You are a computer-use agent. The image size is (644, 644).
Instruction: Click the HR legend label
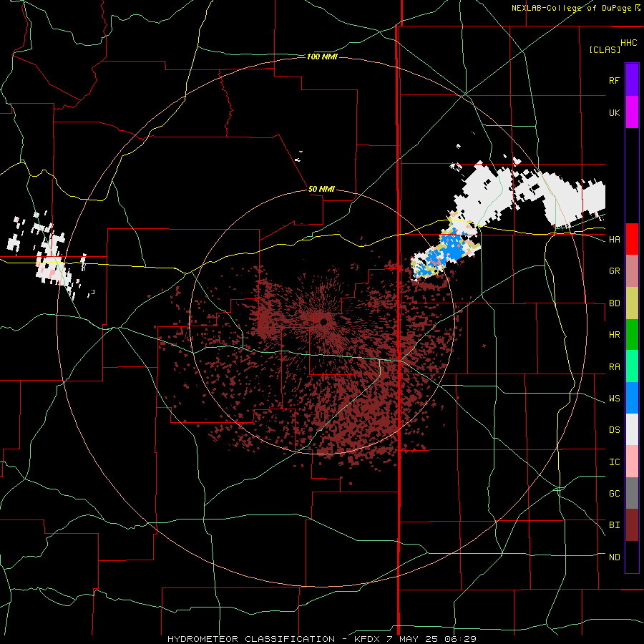614,335
